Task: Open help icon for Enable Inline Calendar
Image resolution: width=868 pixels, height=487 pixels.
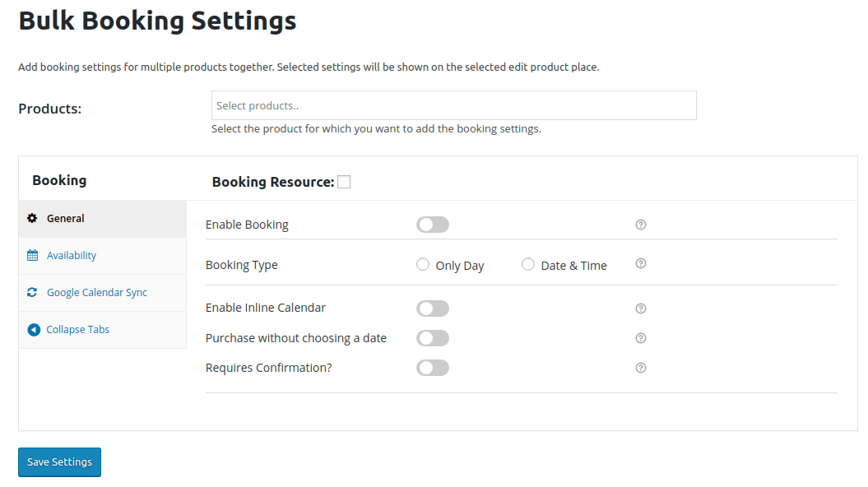Action: point(640,308)
